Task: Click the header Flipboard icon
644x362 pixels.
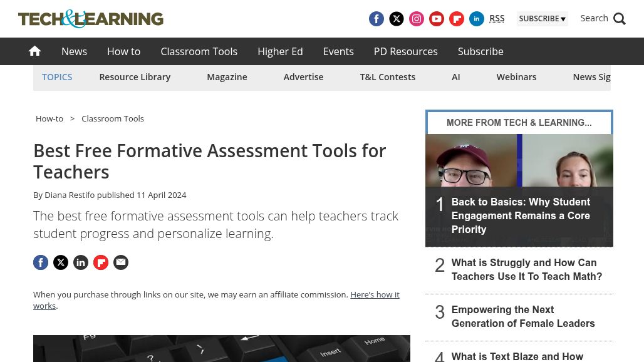Action: tap(457, 19)
